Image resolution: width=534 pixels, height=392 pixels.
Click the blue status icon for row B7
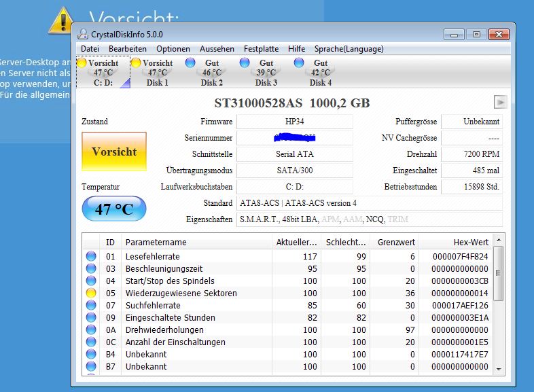[91, 366]
